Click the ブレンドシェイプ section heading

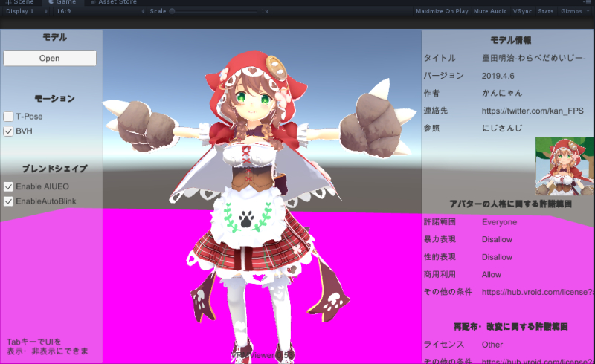[54, 169]
